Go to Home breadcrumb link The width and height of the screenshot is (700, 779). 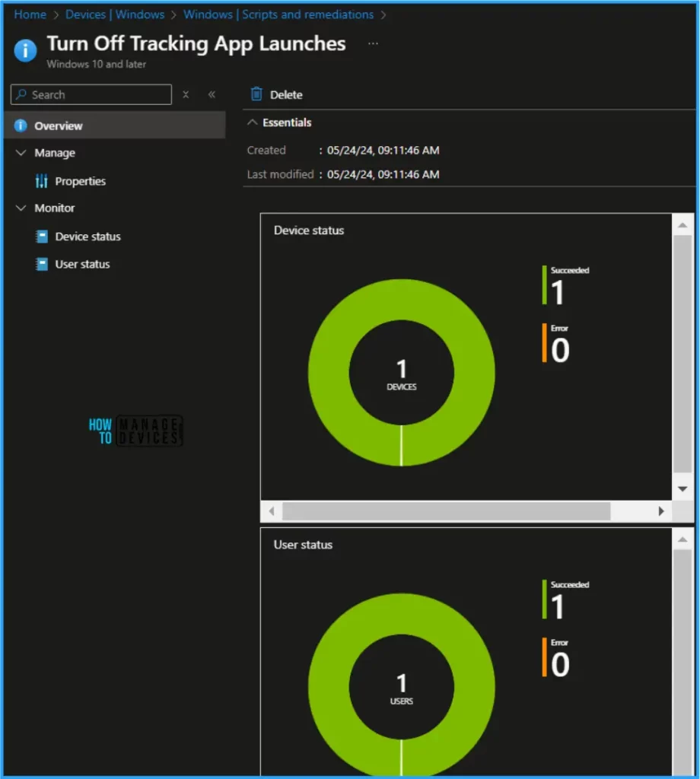[x=30, y=14]
